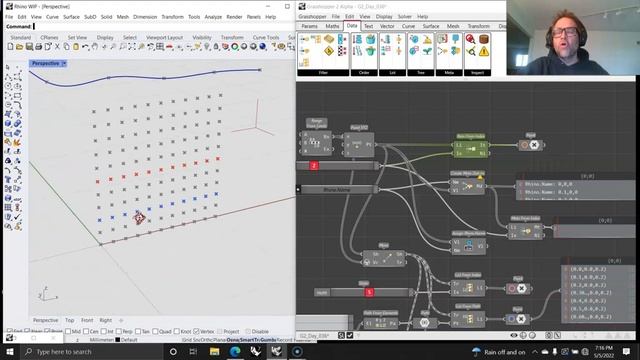
Task: Click the checkered pattern icon in Filter group
Action: click(x=342, y=51)
